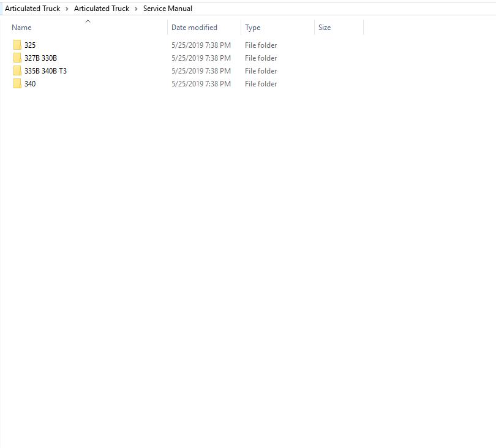Click the 335B 340B T3 folder icon
Image resolution: width=496 pixels, height=448 pixels.
tap(17, 70)
